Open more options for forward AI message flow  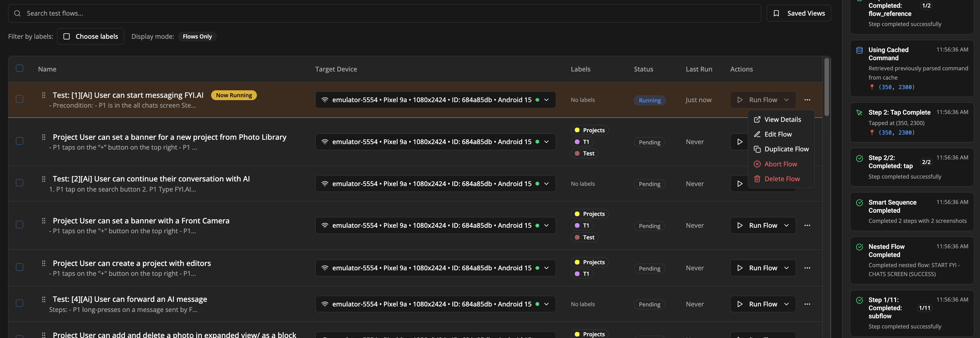pos(807,304)
